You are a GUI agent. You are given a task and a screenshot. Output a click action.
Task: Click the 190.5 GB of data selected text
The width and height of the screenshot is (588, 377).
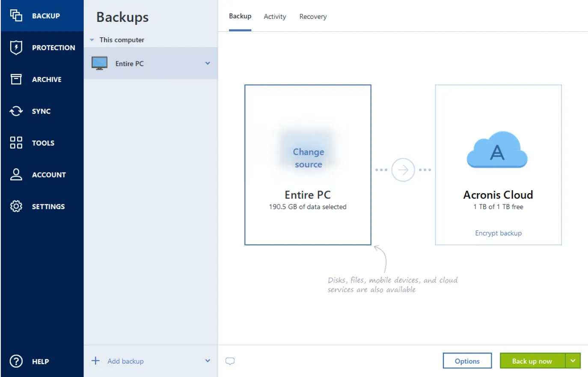click(308, 206)
